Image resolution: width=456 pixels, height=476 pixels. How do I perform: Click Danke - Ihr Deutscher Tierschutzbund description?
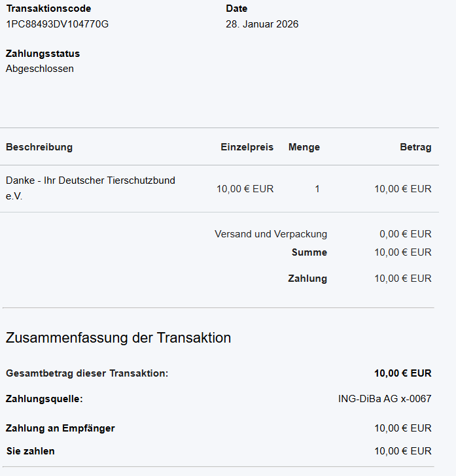(90, 188)
